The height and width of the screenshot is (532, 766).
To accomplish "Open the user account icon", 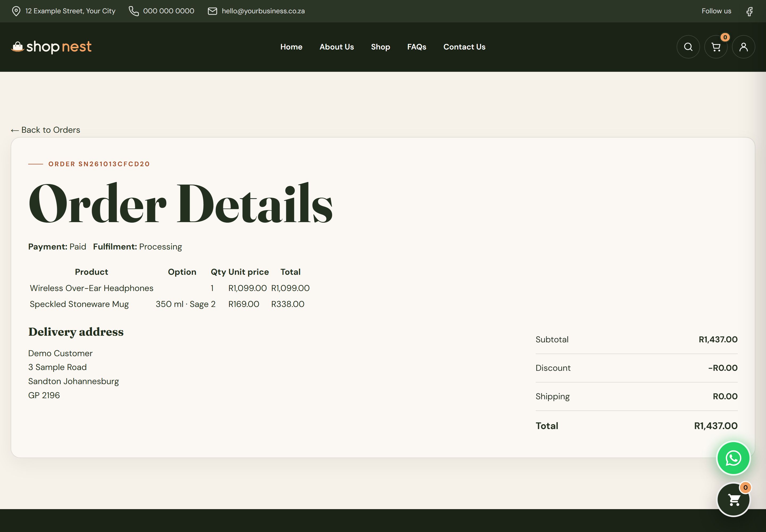I will pyautogui.click(x=743, y=47).
